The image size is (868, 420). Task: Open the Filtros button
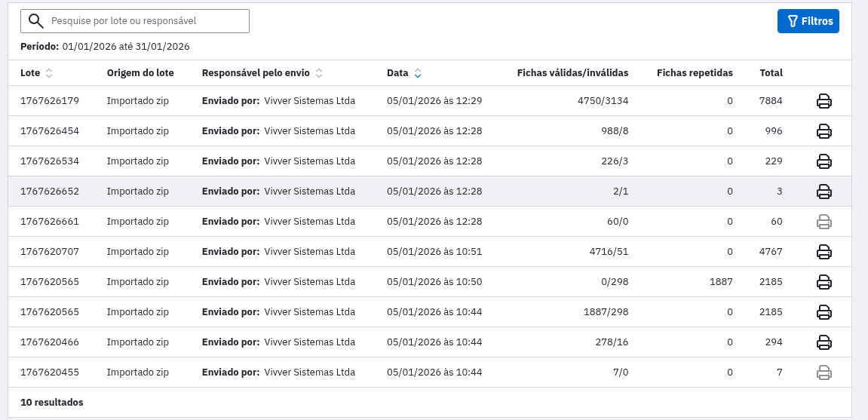click(x=808, y=21)
